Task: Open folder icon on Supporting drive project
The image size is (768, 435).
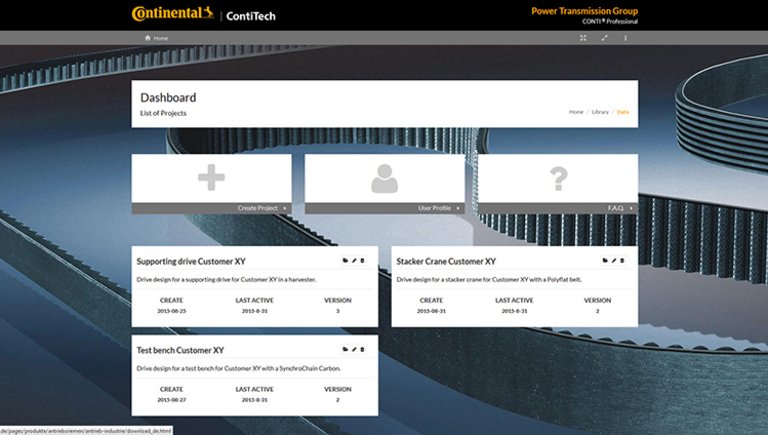Action: point(344,261)
